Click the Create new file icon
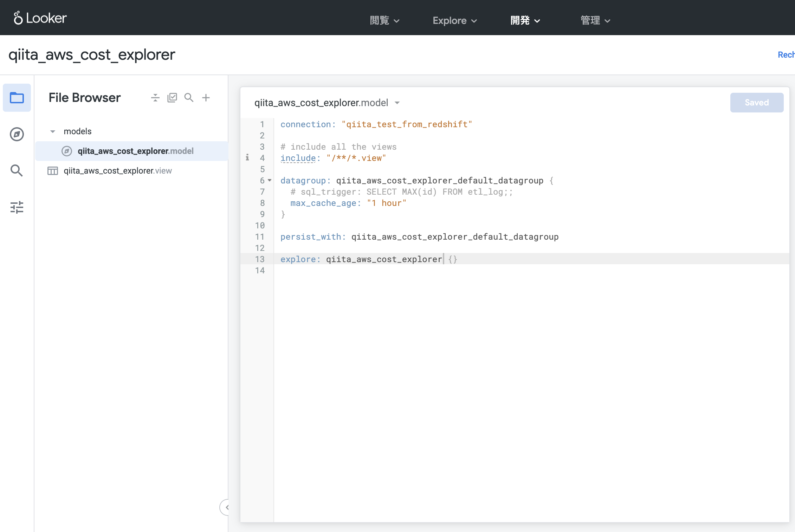The height and width of the screenshot is (532, 795). coord(206,97)
